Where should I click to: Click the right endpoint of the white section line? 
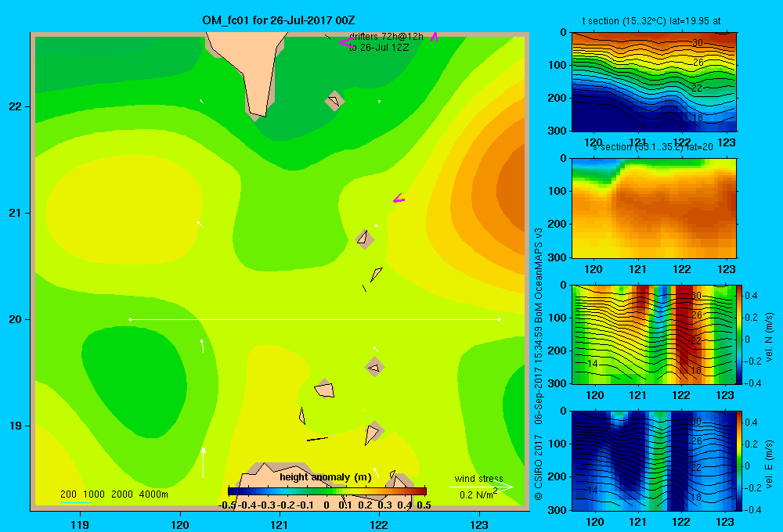[499, 319]
